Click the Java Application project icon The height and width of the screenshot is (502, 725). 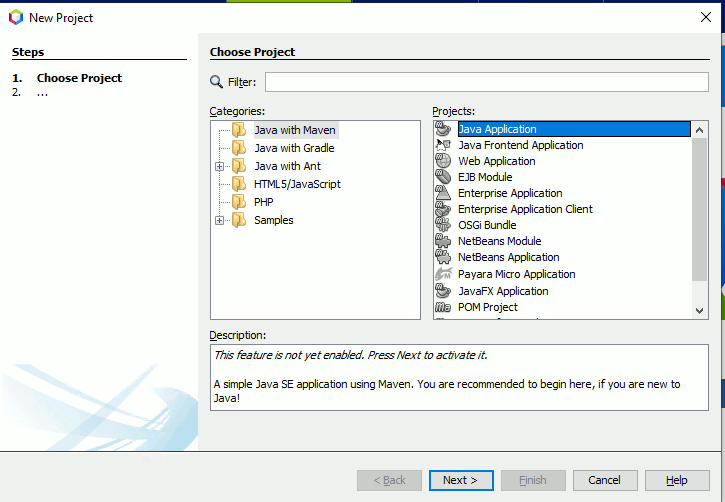tap(443, 129)
